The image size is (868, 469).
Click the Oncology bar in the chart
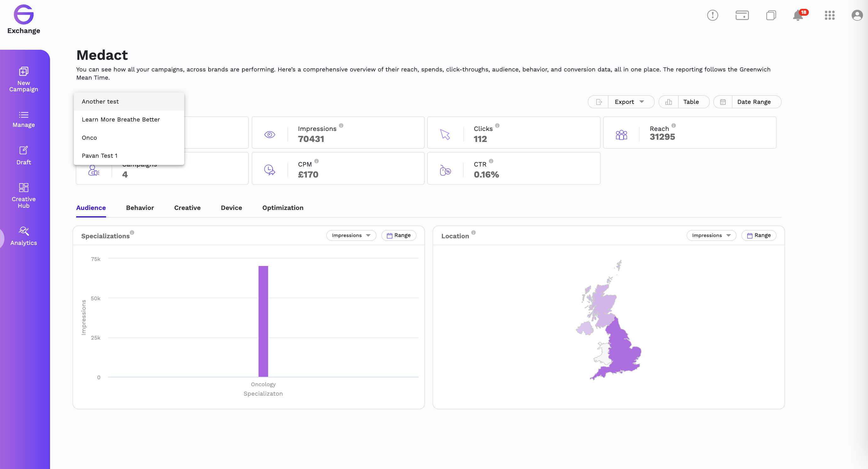coord(263,321)
